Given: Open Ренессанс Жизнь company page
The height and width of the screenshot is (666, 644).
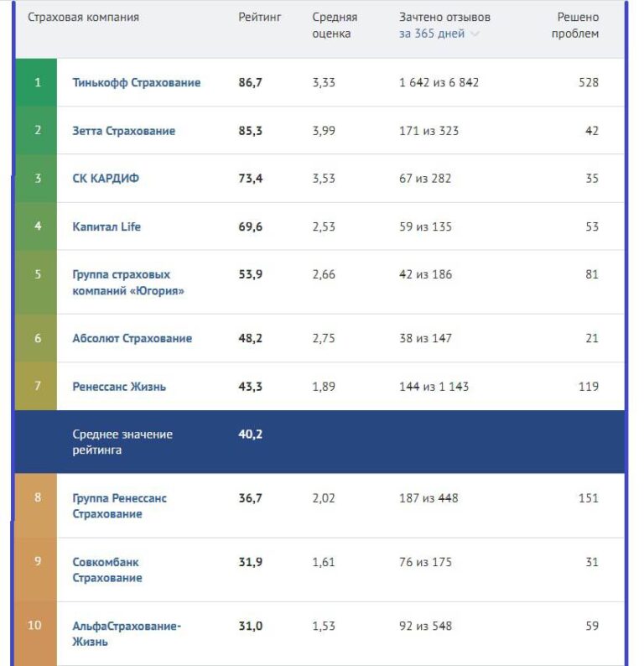Looking at the screenshot, I should point(119,387).
